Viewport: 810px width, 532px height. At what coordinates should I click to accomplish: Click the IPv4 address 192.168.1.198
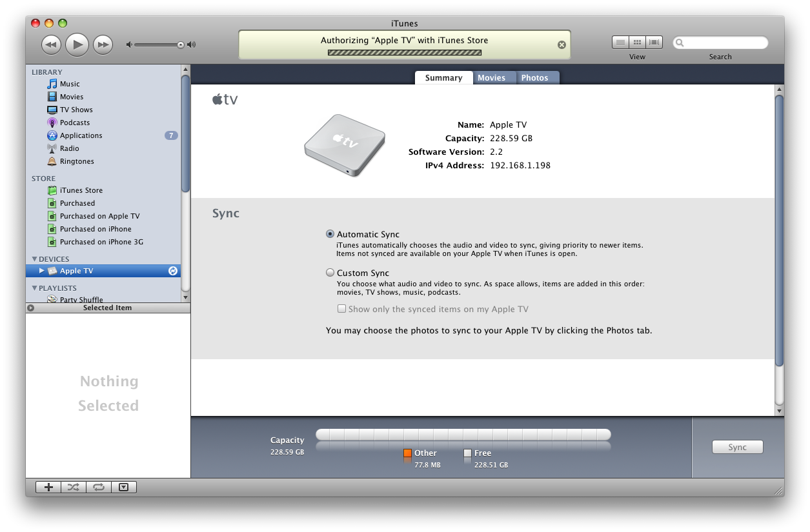click(520, 166)
